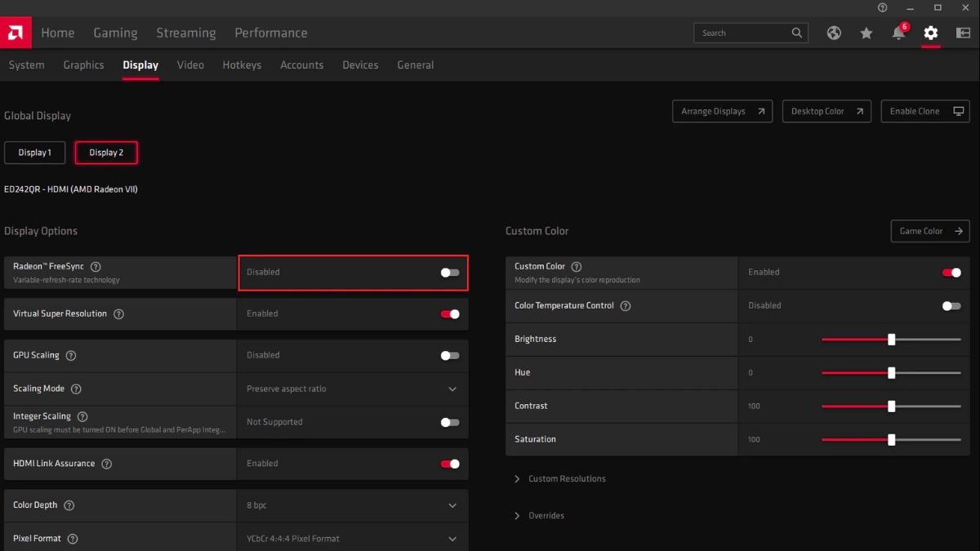Turn on the GPU Scaling toggle
Viewport: 980px width, 551px height.
[450, 356]
